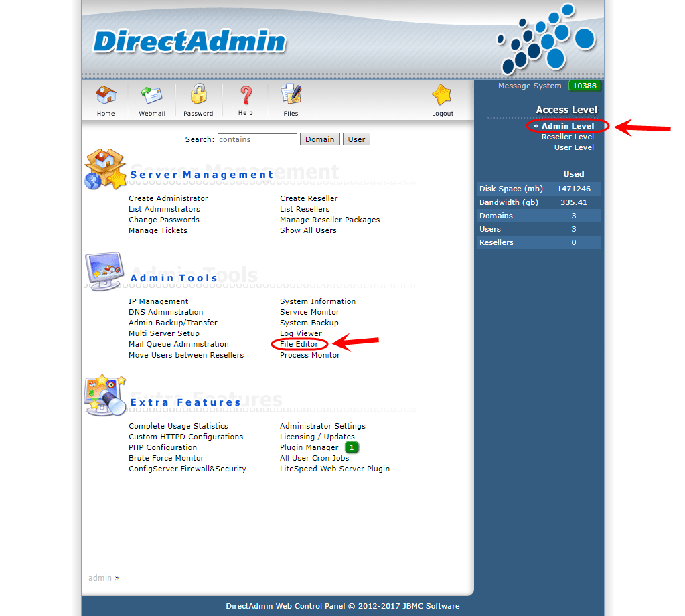
Task: Open Administrator Settings
Action: (x=322, y=426)
